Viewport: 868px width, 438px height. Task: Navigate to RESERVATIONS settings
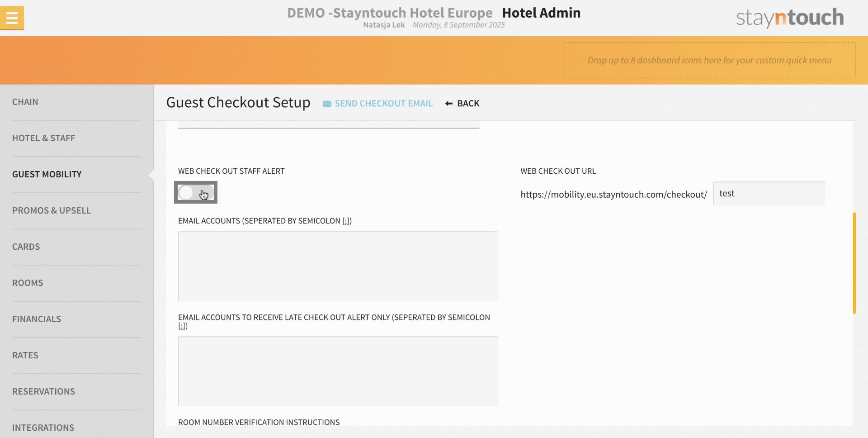44,391
